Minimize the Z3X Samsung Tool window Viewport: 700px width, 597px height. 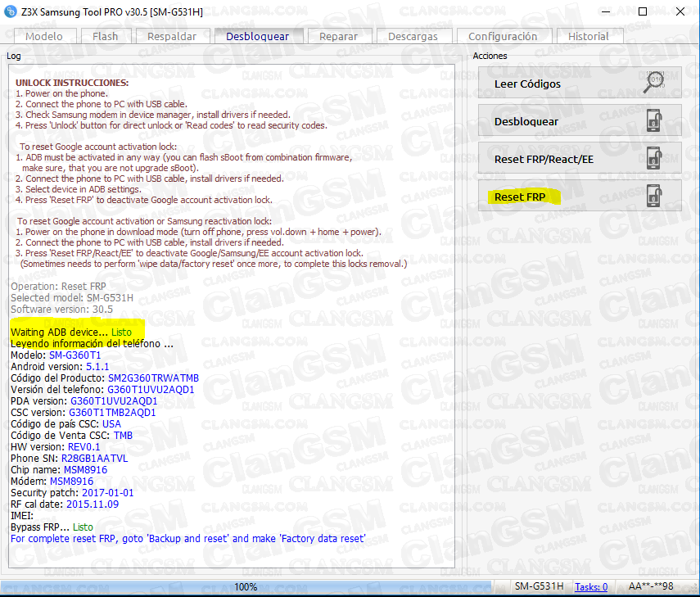point(606,11)
